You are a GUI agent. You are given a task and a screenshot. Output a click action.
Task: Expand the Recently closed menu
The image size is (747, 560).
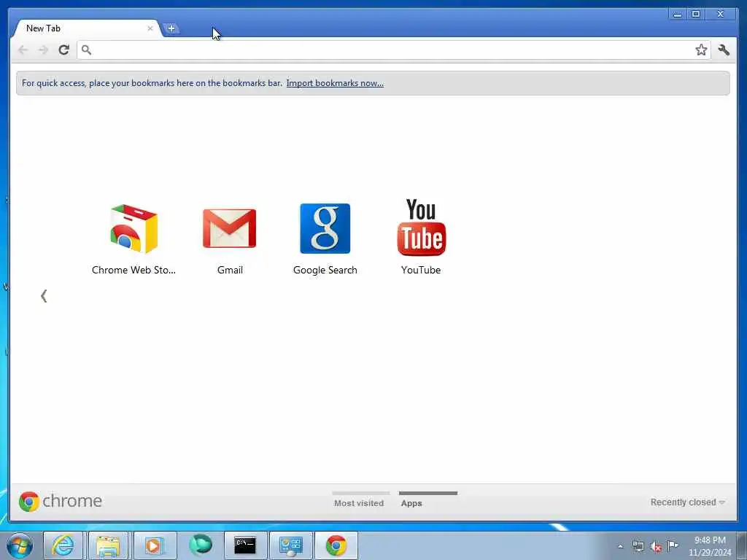pyautogui.click(x=687, y=502)
